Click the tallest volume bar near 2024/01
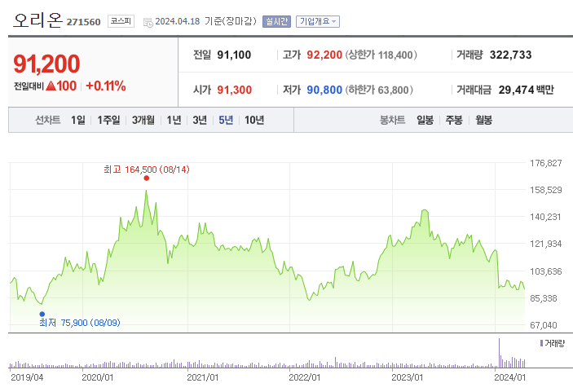Viewport: 573px width, 392px height. 499,353
